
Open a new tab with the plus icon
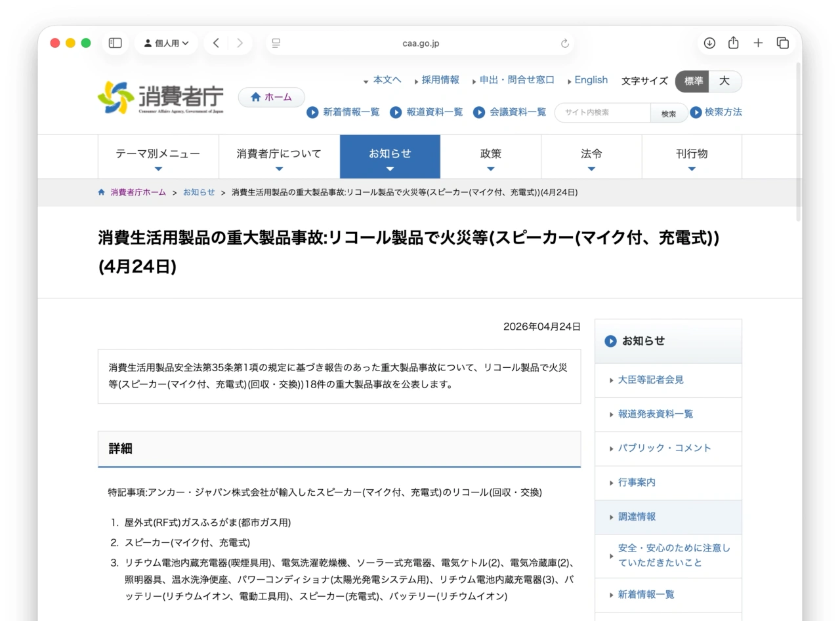click(x=758, y=43)
